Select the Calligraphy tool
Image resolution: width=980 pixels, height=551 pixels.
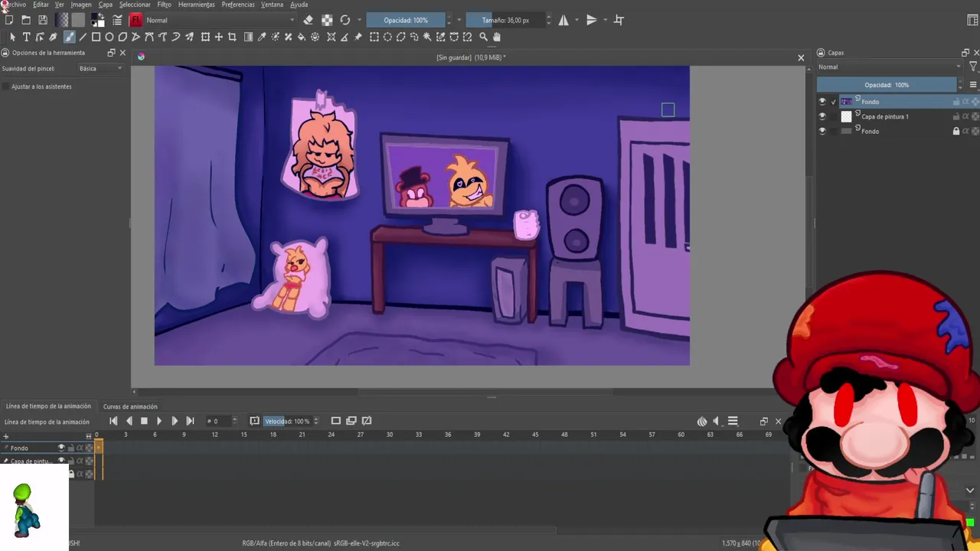tap(53, 37)
